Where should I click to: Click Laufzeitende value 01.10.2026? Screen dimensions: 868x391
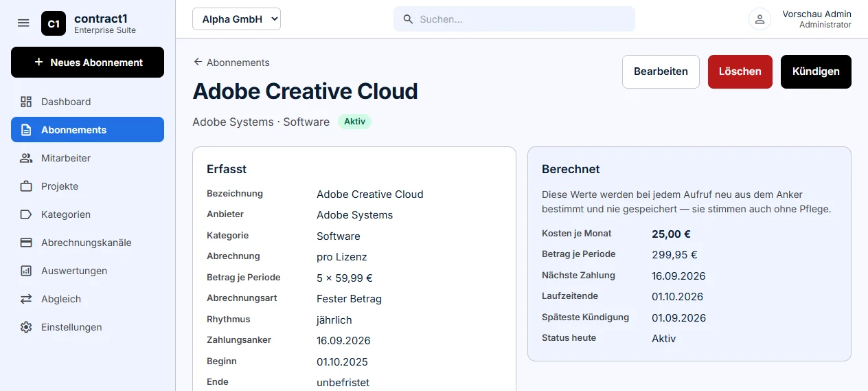(677, 297)
